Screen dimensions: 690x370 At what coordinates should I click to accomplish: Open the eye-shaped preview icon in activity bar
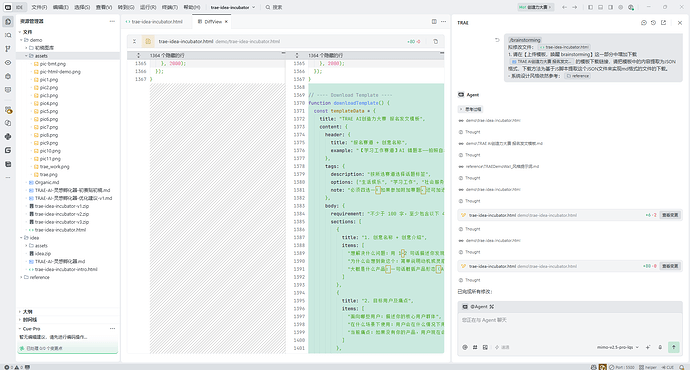coord(8,62)
